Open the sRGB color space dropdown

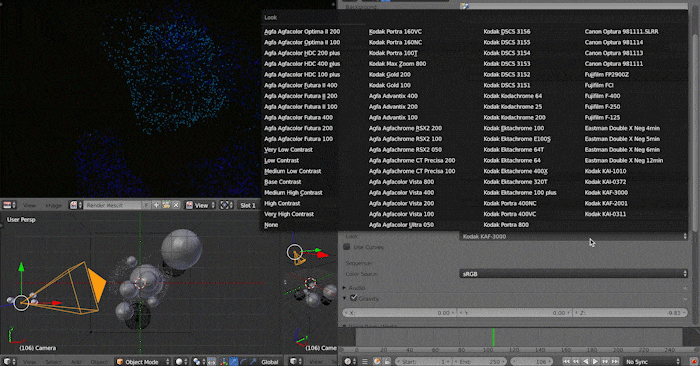[573, 274]
